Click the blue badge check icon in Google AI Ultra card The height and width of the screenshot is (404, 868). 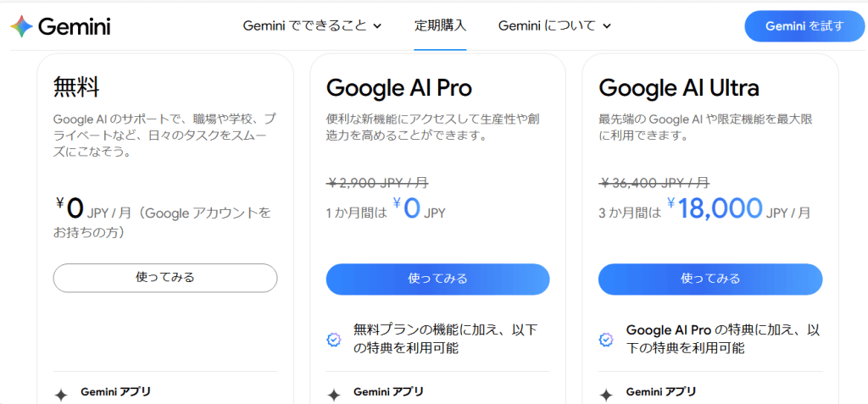tap(606, 340)
